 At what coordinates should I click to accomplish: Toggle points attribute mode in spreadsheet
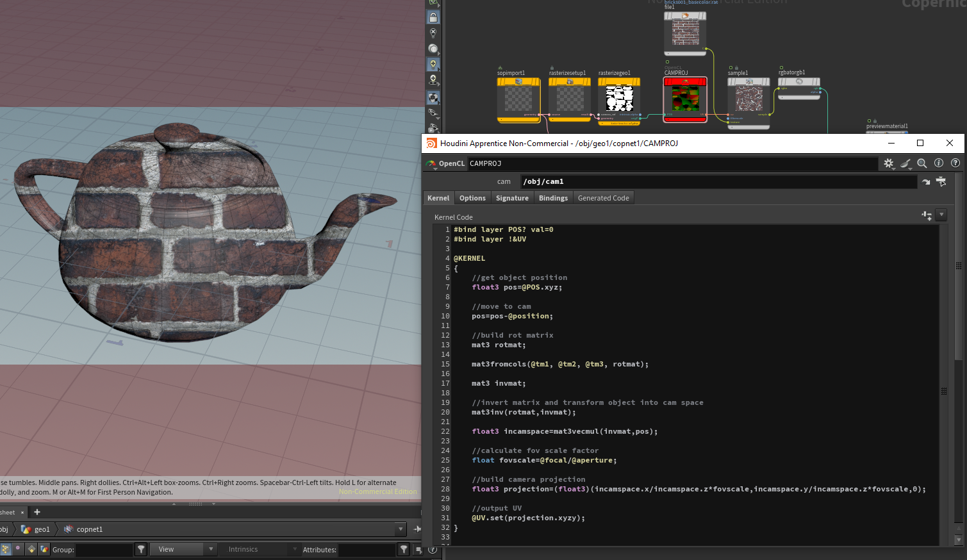tap(6, 549)
